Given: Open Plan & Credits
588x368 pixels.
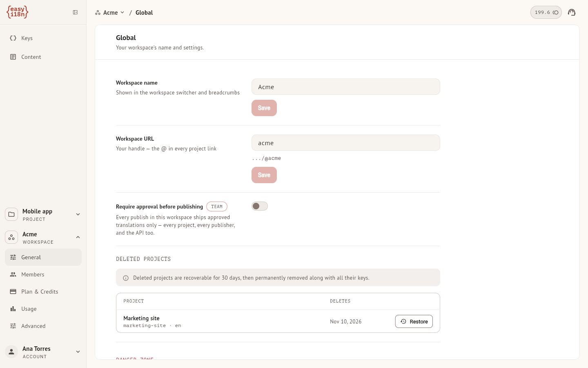Looking at the screenshot, I should [43, 292].
